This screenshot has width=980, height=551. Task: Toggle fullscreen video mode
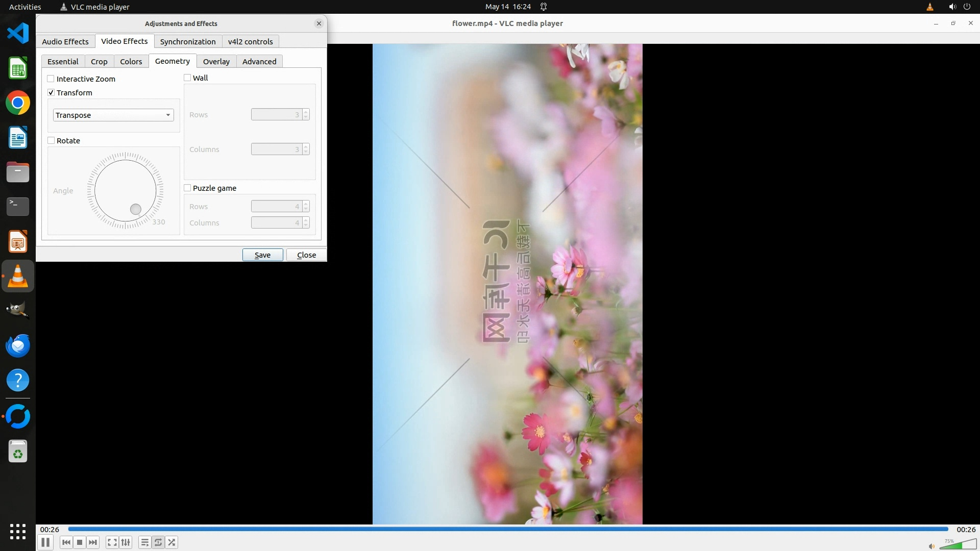(112, 542)
